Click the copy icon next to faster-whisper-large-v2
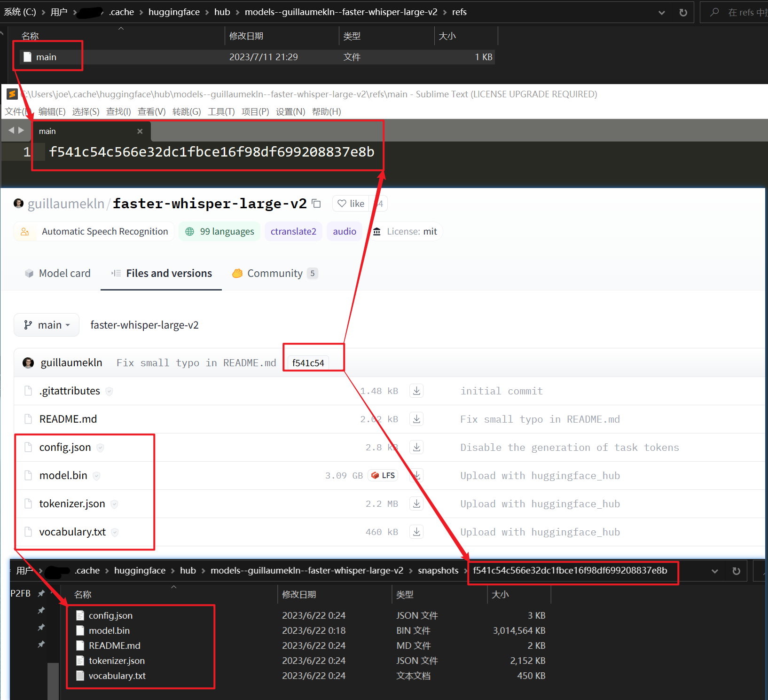The width and height of the screenshot is (768, 700). tap(316, 203)
